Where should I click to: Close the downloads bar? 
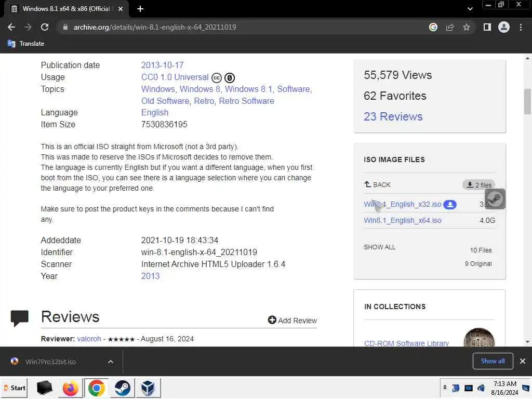coord(523,361)
